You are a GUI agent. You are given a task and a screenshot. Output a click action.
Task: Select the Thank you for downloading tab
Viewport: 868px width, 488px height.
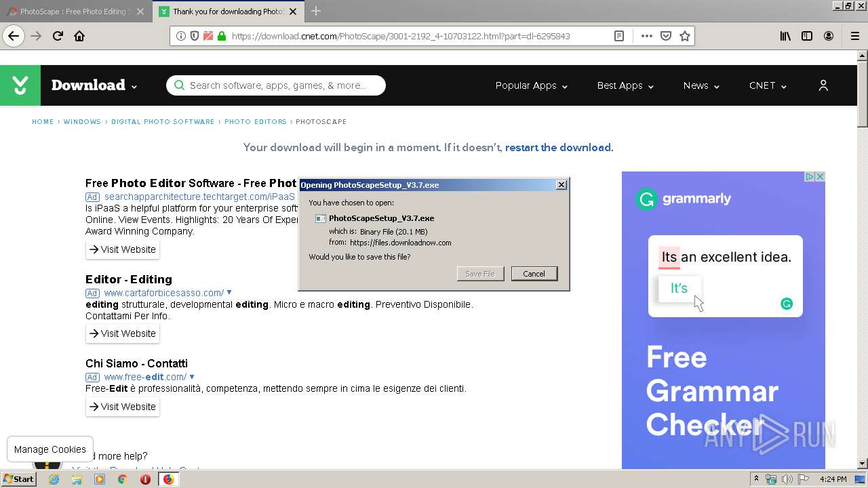229,11
